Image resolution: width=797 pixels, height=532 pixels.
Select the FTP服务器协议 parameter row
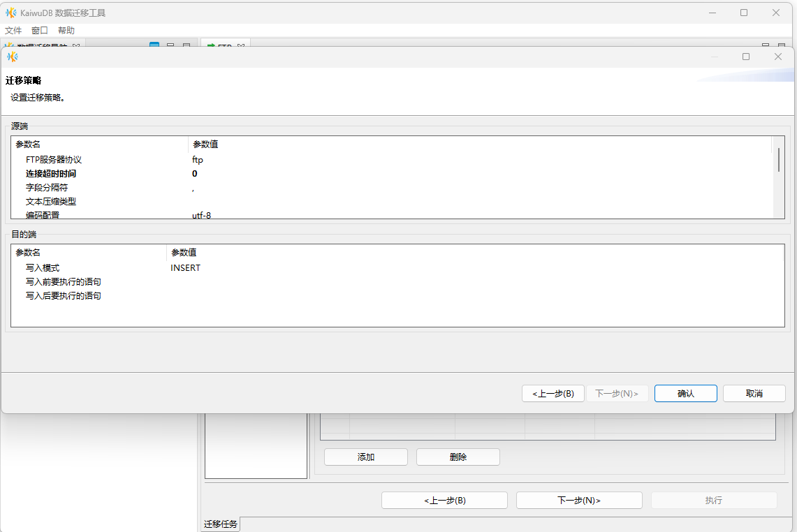pos(54,160)
